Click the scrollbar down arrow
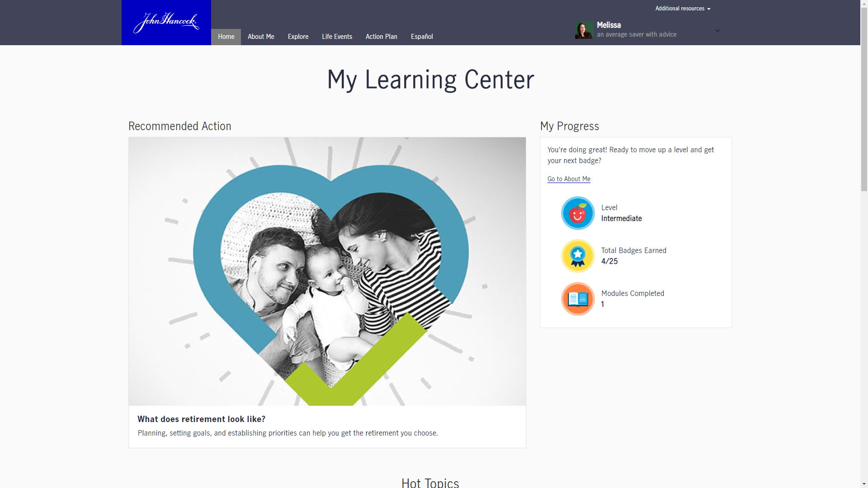The width and height of the screenshot is (868, 488). pos(864,484)
